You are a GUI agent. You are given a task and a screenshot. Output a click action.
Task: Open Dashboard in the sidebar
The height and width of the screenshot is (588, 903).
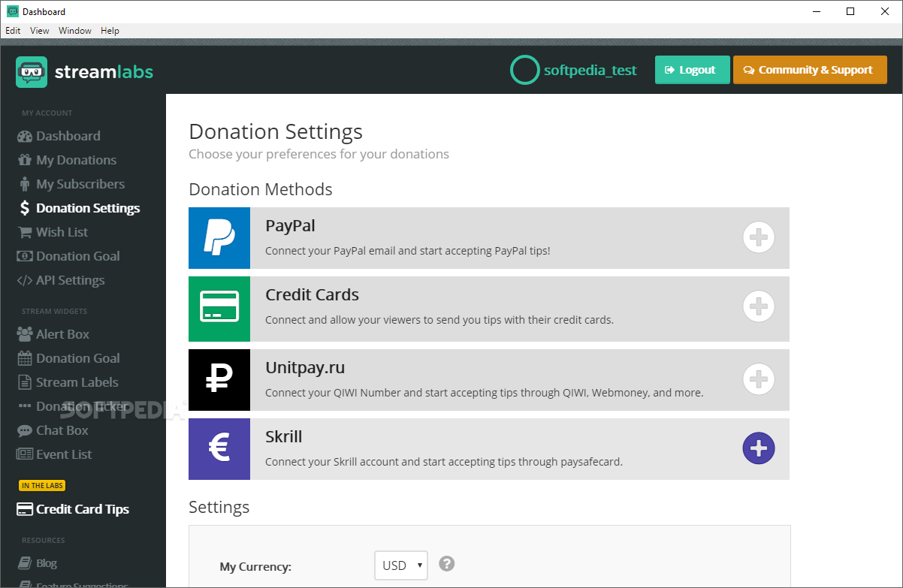click(x=59, y=136)
